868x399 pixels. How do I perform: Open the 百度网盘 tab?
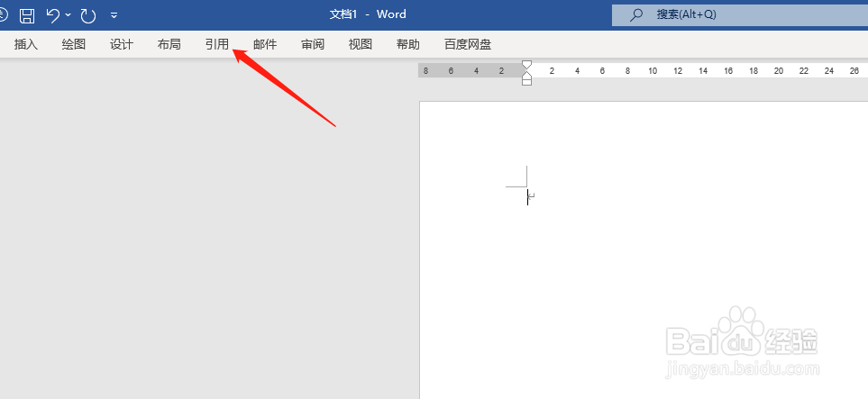pyautogui.click(x=468, y=45)
